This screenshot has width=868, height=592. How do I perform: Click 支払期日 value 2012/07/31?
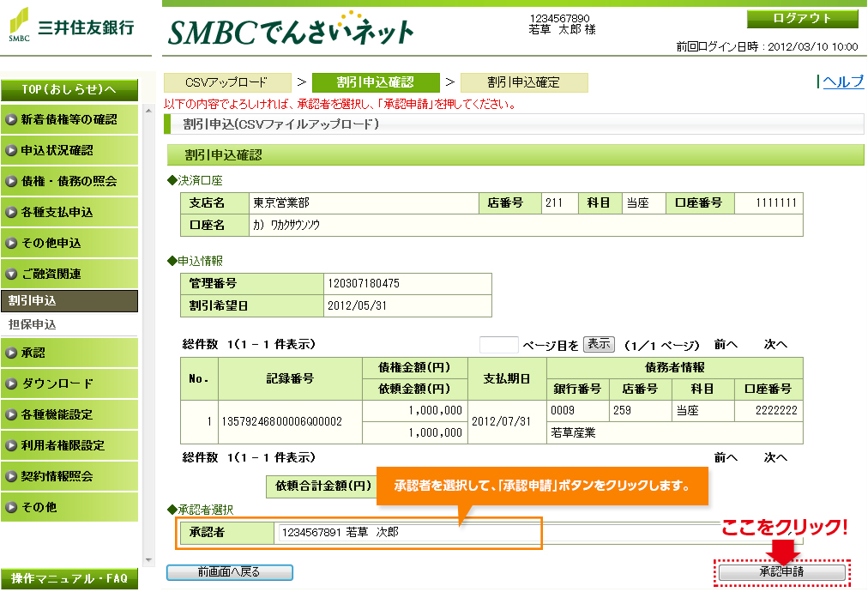click(x=501, y=421)
